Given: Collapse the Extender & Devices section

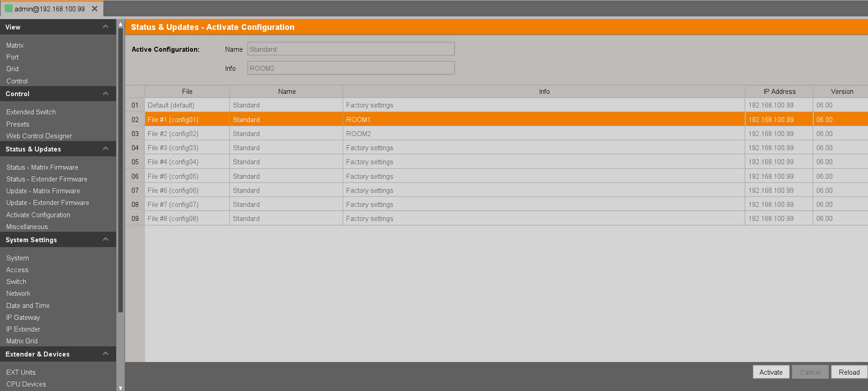Looking at the screenshot, I should tap(106, 354).
